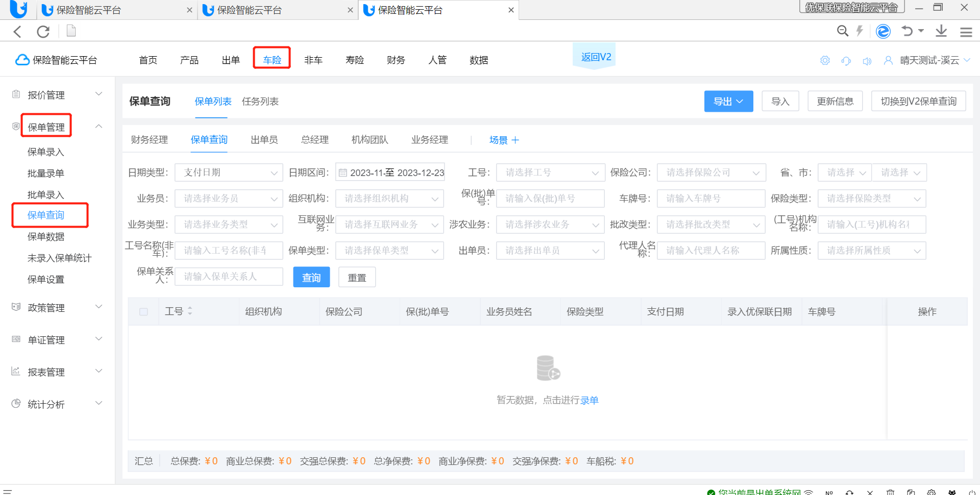
Task: Click the 单证管理 sidebar icon
Action: 16,339
